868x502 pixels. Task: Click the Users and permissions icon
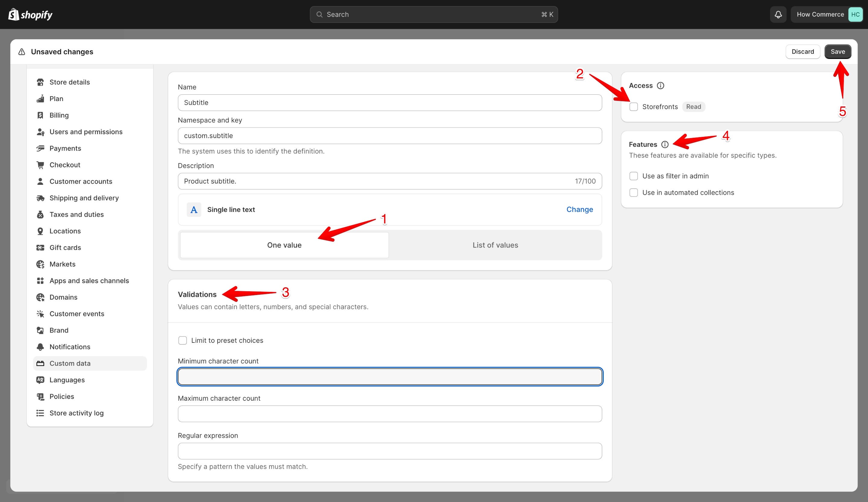click(40, 132)
